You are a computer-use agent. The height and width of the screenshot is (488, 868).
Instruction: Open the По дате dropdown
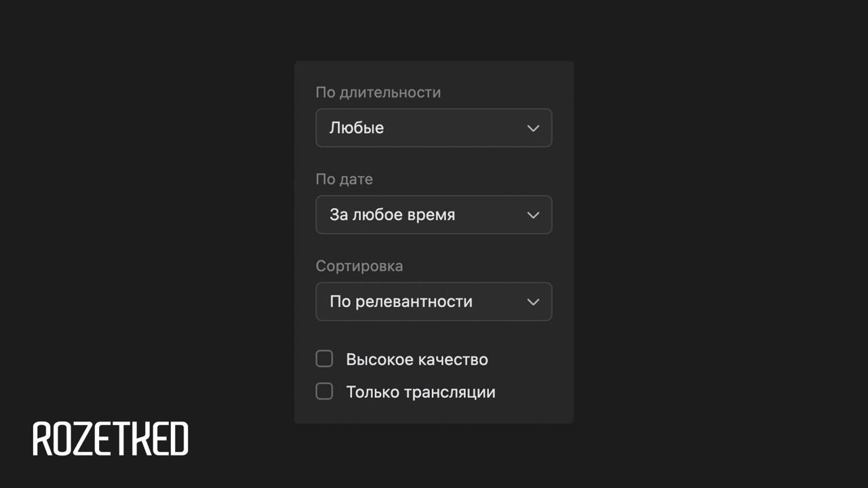433,215
